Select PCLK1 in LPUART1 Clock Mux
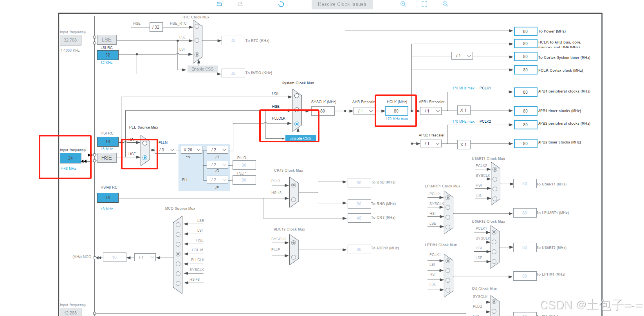The height and width of the screenshot is (316, 644). [448, 198]
